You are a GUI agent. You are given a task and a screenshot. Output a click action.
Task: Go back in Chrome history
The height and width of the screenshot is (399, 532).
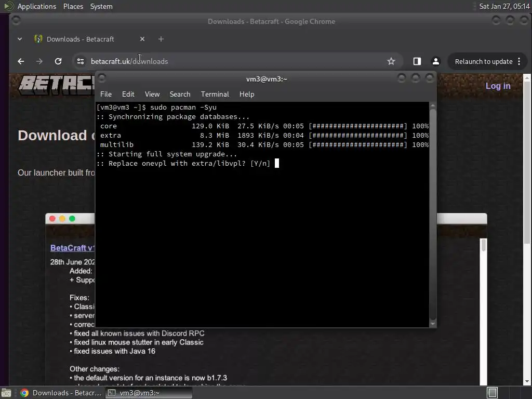click(21, 61)
